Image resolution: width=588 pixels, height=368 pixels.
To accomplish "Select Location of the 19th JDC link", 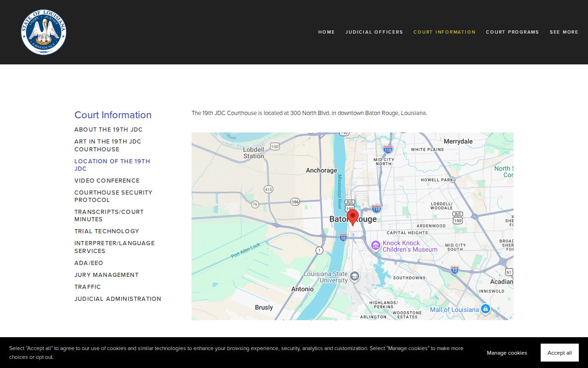I will pos(113,165).
